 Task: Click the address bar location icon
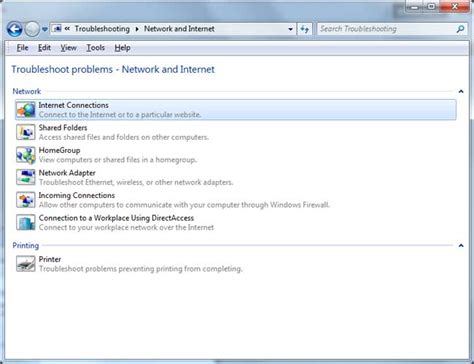[57, 29]
